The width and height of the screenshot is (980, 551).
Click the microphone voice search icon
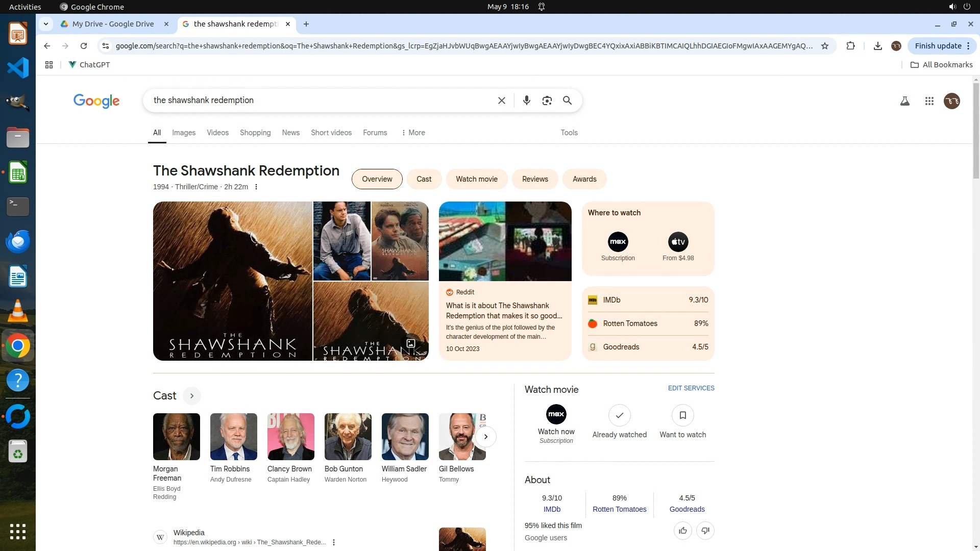click(x=526, y=101)
